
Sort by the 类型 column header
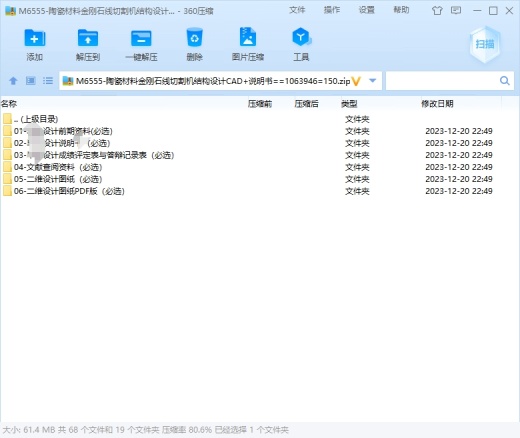coord(349,104)
